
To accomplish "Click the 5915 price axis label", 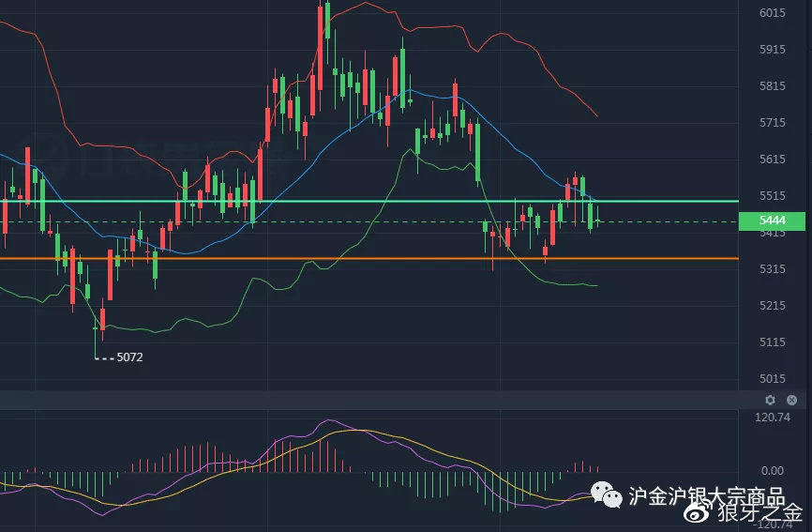I will (x=772, y=50).
